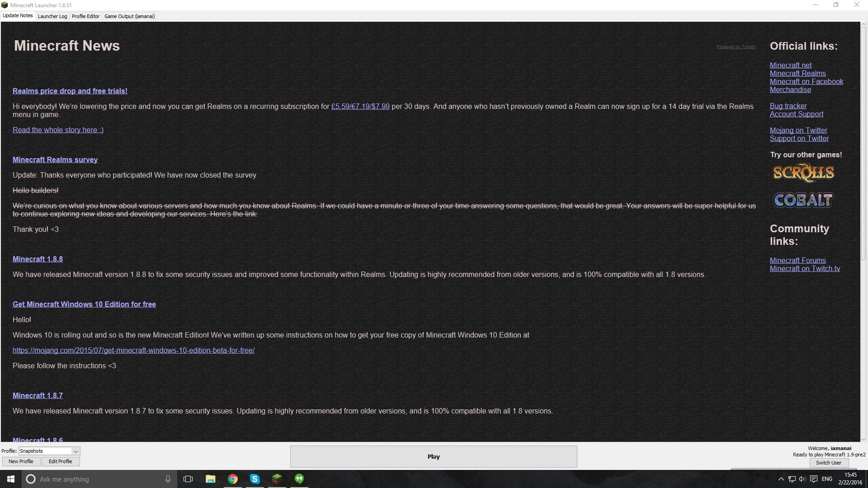
Task: Launch Skype from the taskbar
Action: pos(255,479)
